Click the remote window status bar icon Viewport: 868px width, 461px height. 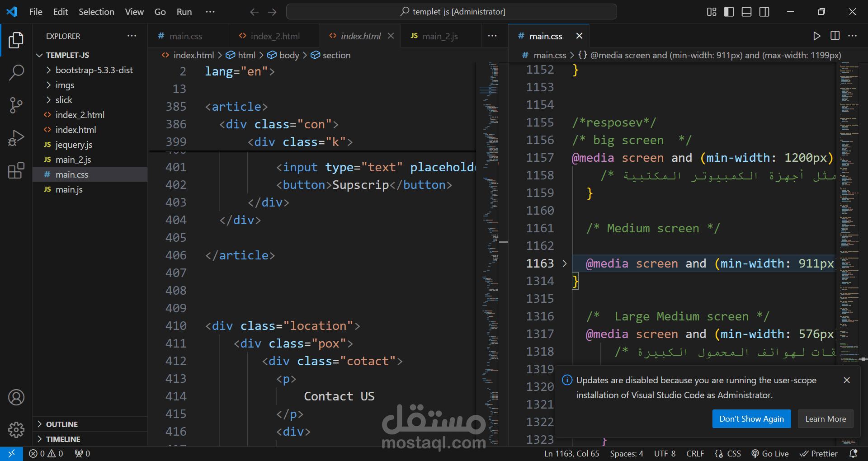click(11, 453)
